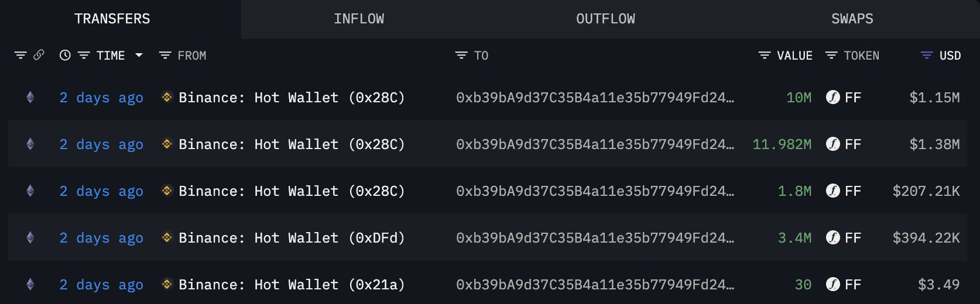Viewport: 980px width, 304px height.
Task: Switch to the INFLOW tab
Action: coord(359,19)
